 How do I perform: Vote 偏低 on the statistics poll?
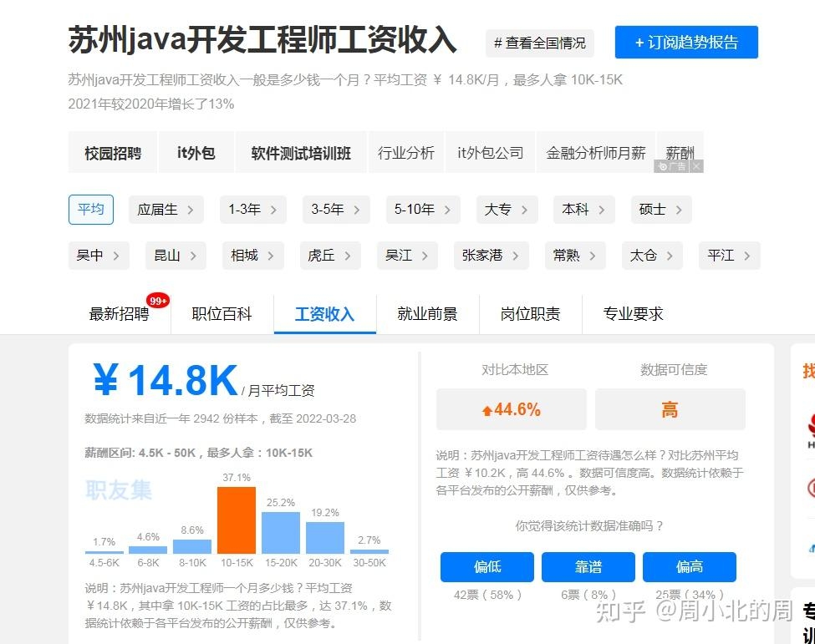click(x=486, y=566)
